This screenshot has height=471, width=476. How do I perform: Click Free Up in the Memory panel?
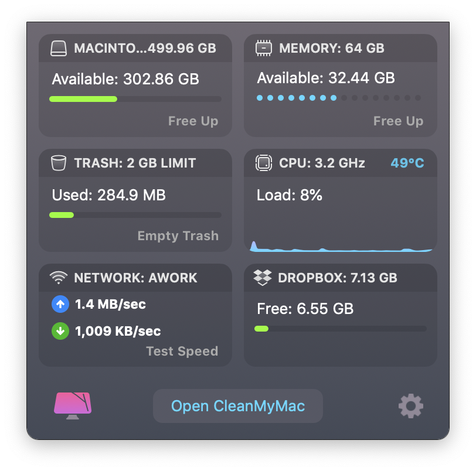click(398, 121)
